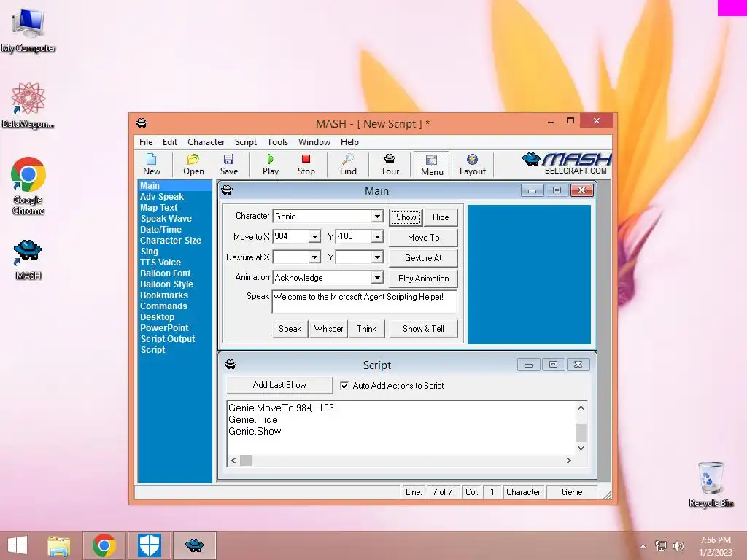Click the MASH Bellcraft.com logo
This screenshot has width=747, height=560.
pyautogui.click(x=566, y=163)
